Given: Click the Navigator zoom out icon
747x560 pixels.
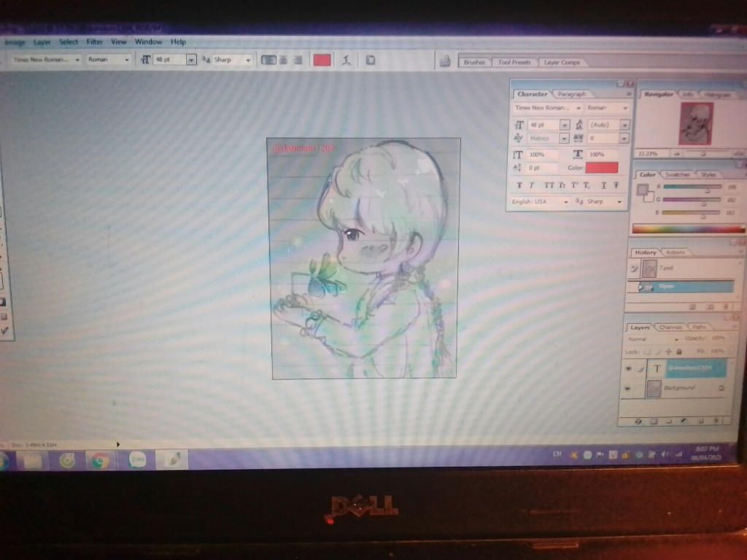Looking at the screenshot, I should click(677, 154).
